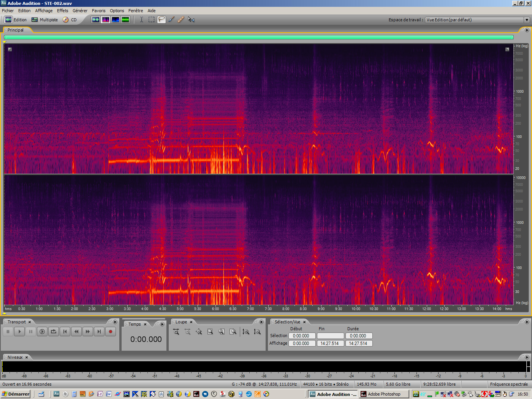Open the Transport panel options menu
Screen dimensions: 532x399
point(115,322)
